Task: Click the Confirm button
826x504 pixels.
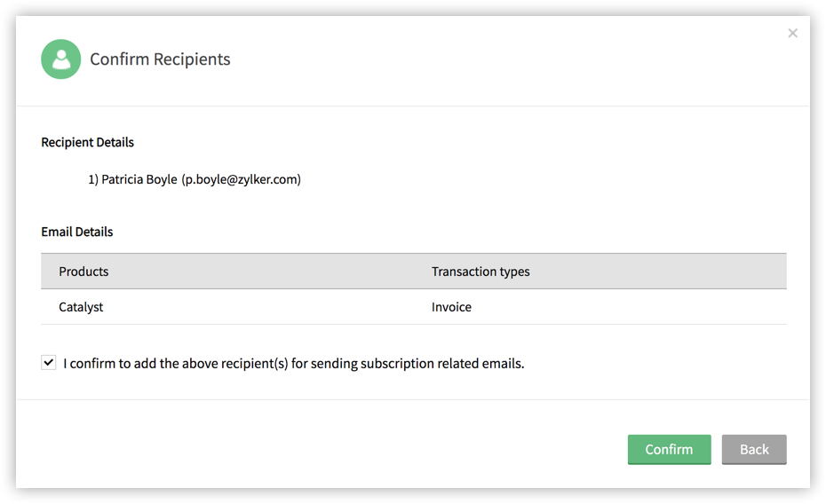Action: tap(669, 449)
